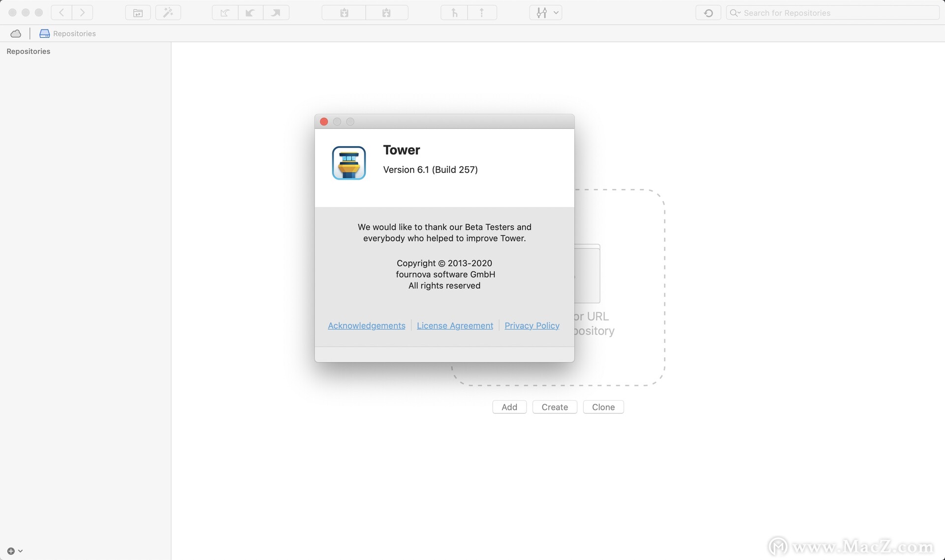Screen dimensions: 945x560
Task: Expand the Git-Flow dropdown chevron
Action: tap(556, 13)
